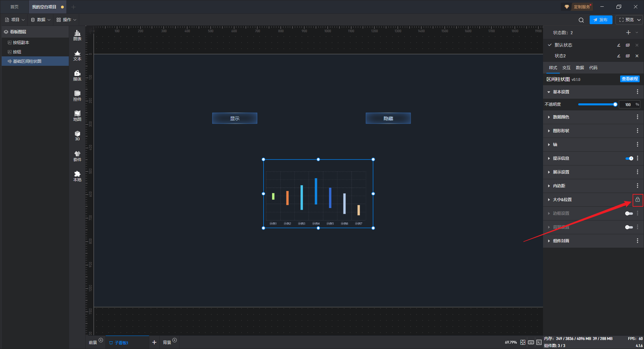
Task: Switch to the 样式 tab
Action: point(553,68)
